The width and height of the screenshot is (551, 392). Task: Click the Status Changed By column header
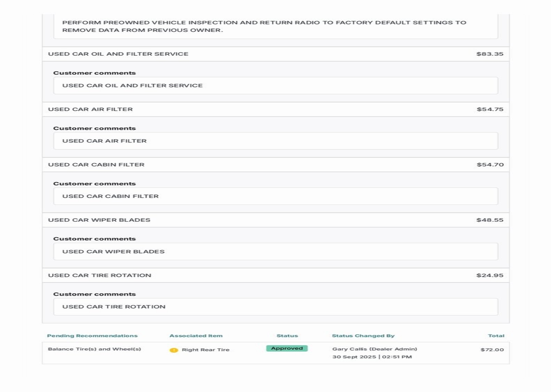click(363, 336)
